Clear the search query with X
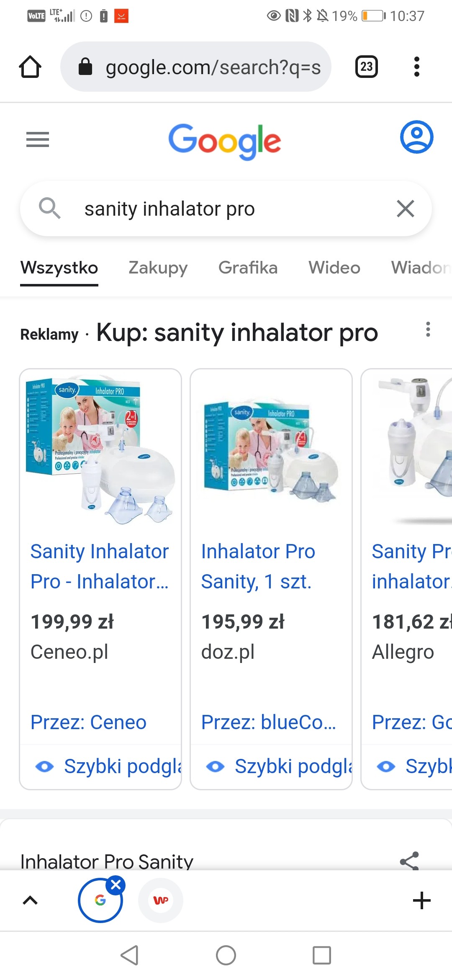452x980 pixels. [x=406, y=209]
